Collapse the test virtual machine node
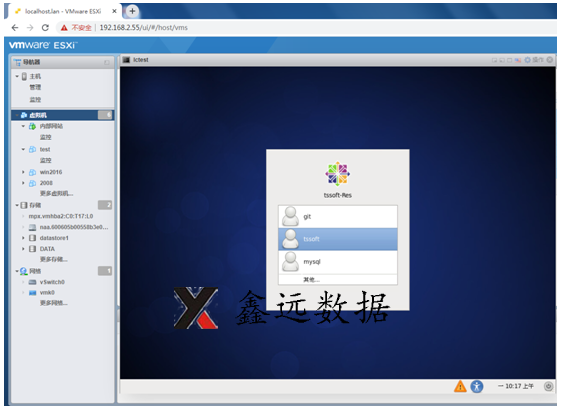 pos(23,149)
